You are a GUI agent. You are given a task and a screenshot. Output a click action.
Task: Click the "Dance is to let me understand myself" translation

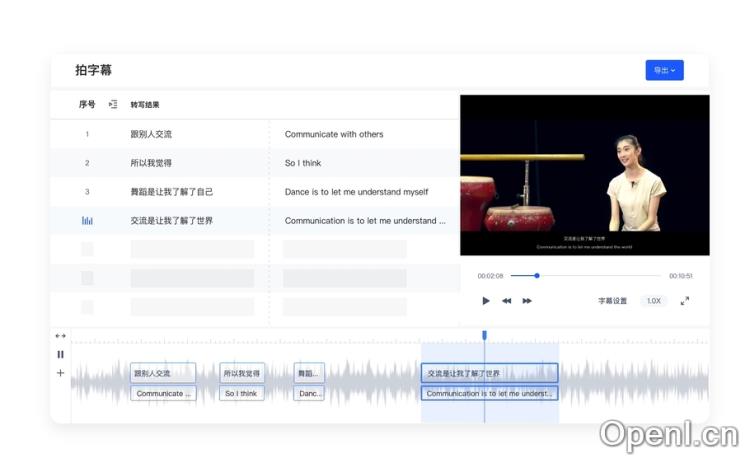coord(356,192)
